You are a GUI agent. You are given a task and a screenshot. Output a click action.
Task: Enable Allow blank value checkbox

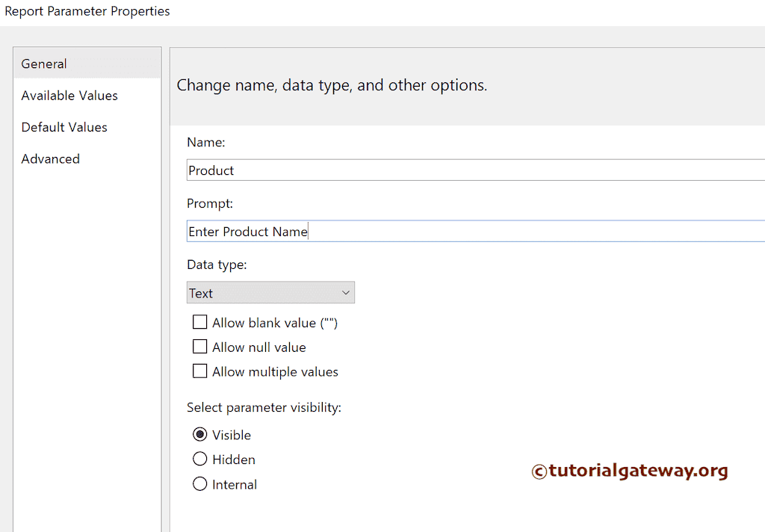click(x=200, y=323)
